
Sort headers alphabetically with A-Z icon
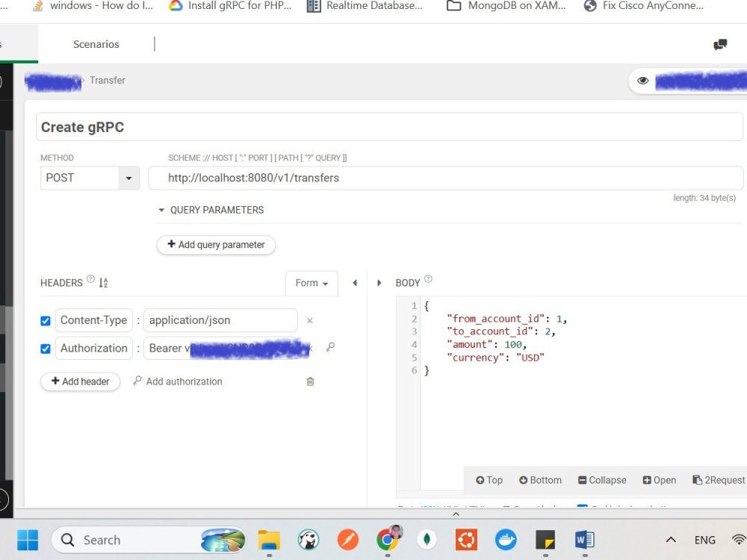tap(103, 283)
